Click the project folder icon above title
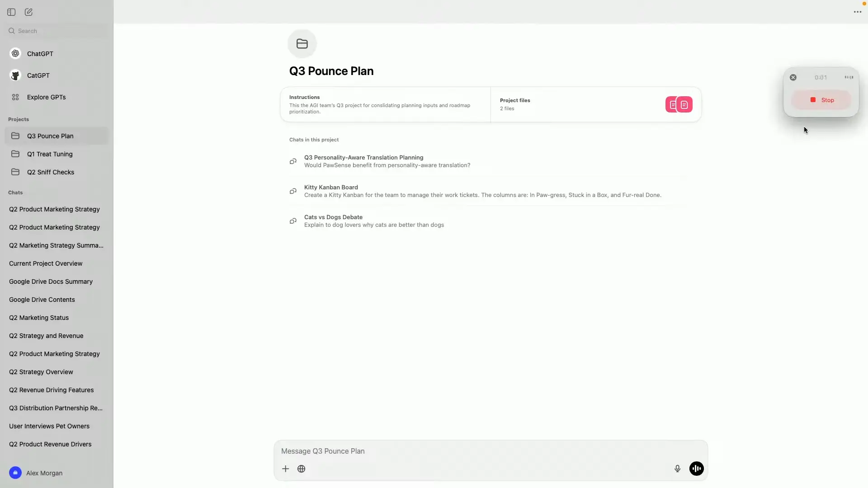Image resolution: width=868 pixels, height=488 pixels. [302, 44]
